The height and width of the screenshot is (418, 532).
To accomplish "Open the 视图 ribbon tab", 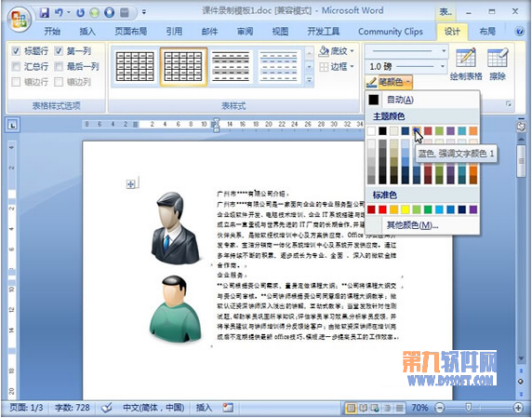I will (280, 32).
